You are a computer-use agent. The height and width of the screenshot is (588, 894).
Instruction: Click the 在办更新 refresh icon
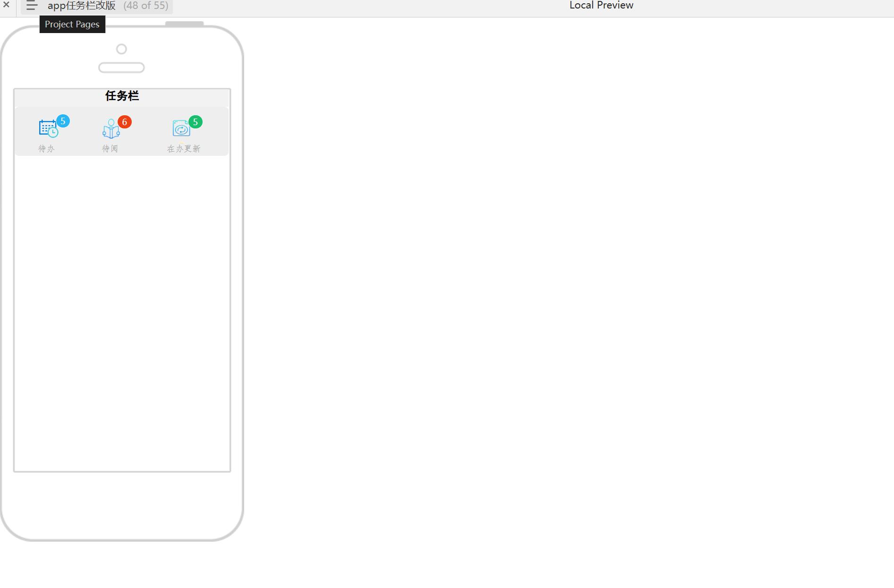tap(181, 128)
